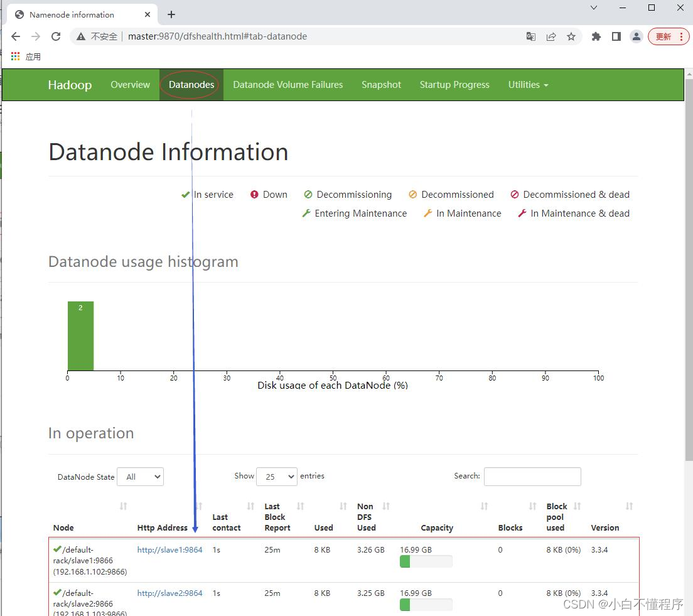Click the address bar URL
The height and width of the screenshot is (616, 693).
(x=217, y=36)
